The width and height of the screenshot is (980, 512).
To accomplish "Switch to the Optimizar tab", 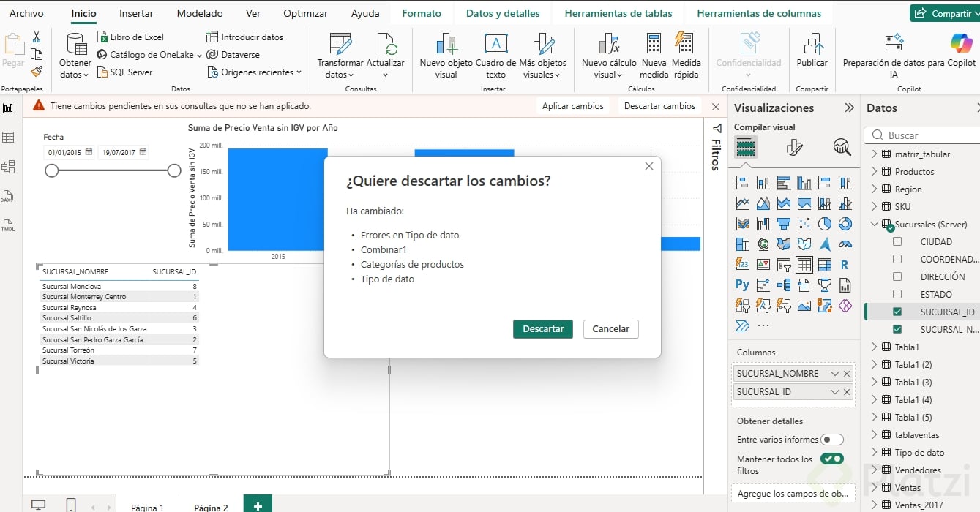I will click(305, 13).
